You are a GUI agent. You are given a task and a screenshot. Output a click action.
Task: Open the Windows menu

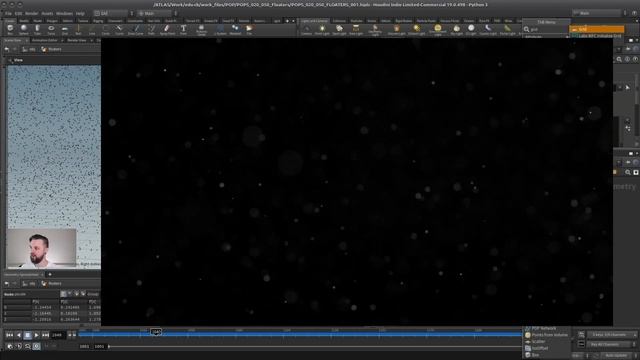pyautogui.click(x=64, y=13)
